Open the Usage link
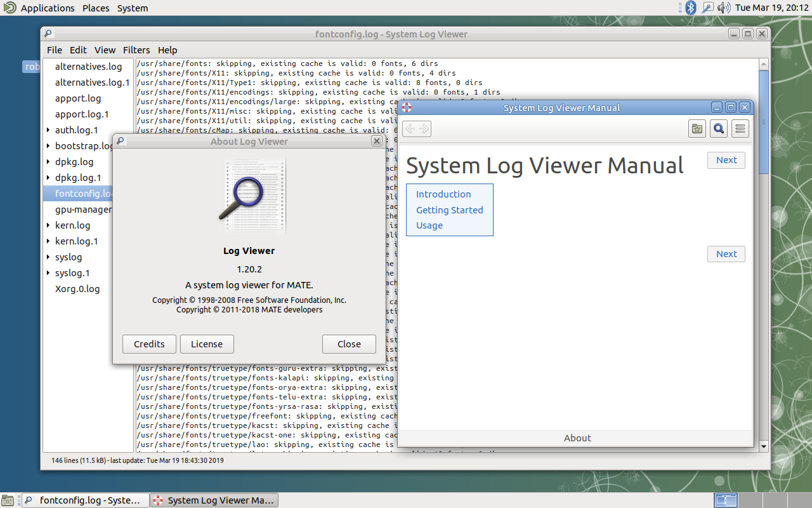The image size is (812, 508). [x=429, y=225]
